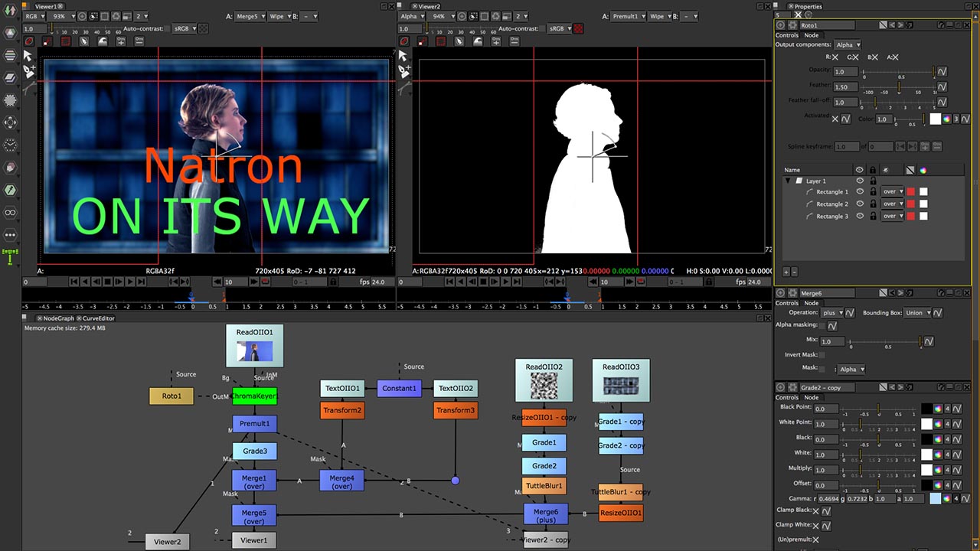Click the color wheel next to Roto Color
The width and height of the screenshot is (980, 551).
tap(946, 119)
